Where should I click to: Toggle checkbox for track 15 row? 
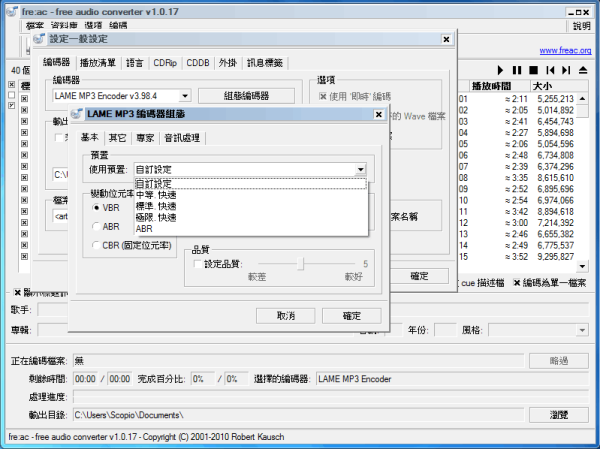pos(24,256)
